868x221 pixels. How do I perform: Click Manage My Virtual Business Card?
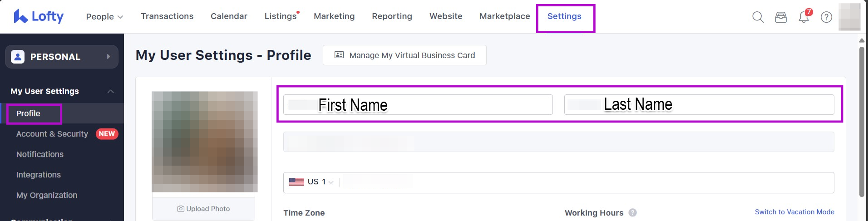(x=404, y=55)
